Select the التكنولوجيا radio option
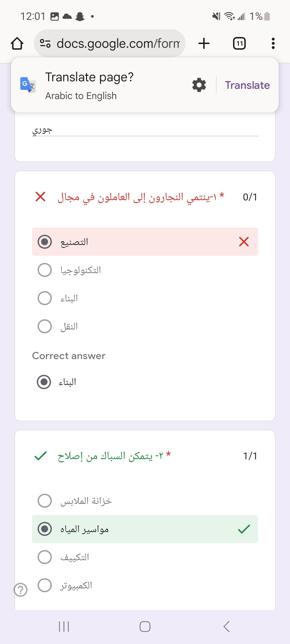Viewport: 290px width, 644px height. pyautogui.click(x=45, y=270)
